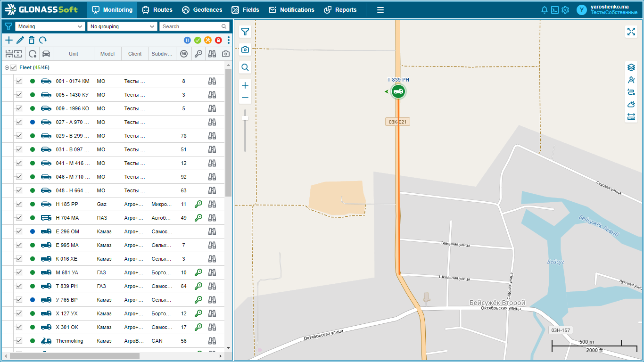Image resolution: width=644 pixels, height=362 pixels.
Task: Click expand/collapse rows icon in table header
Action: (x=13, y=54)
